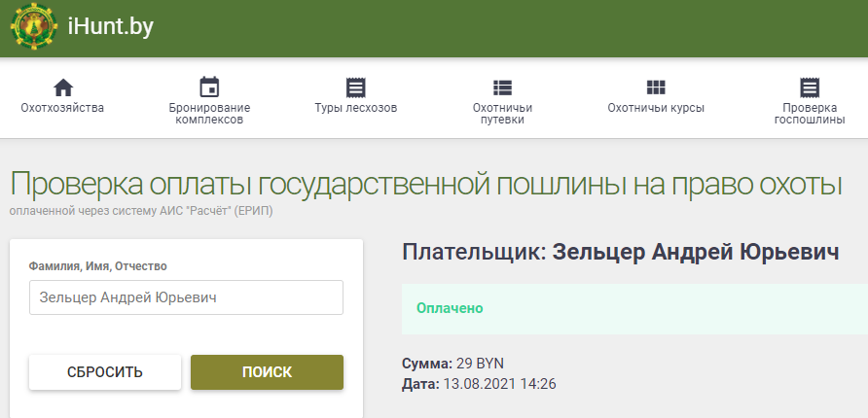The image size is (868, 418).
Task: Click the list icon above Охотничьи путевки
Action: (x=502, y=87)
